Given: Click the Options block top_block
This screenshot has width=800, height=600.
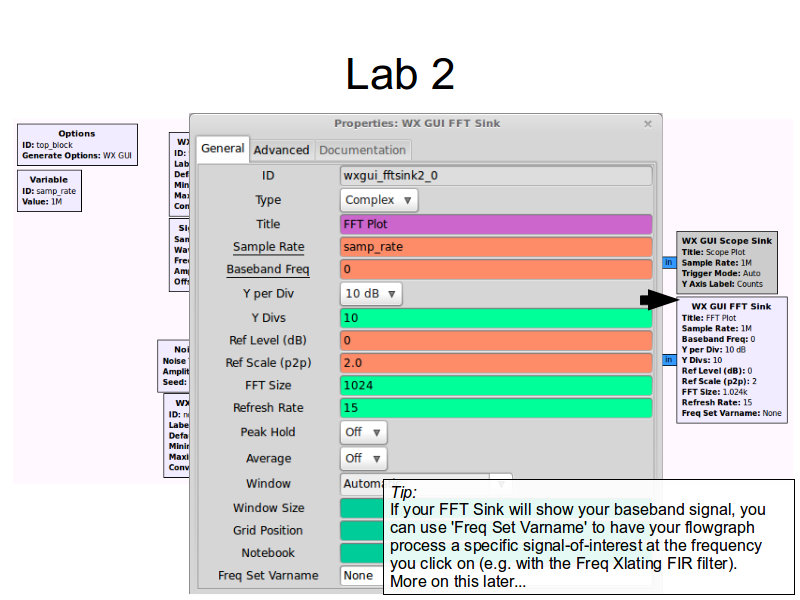Looking at the screenshot, I should pos(76,145).
